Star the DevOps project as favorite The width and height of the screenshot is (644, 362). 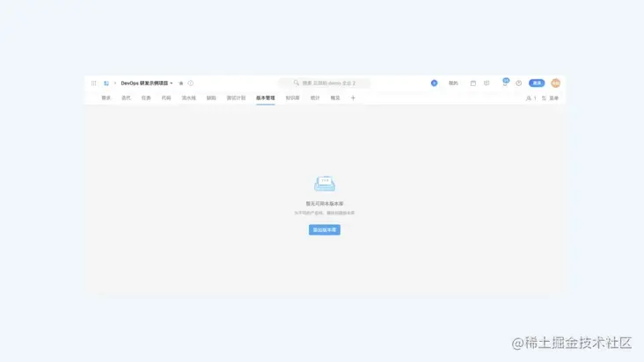181,83
